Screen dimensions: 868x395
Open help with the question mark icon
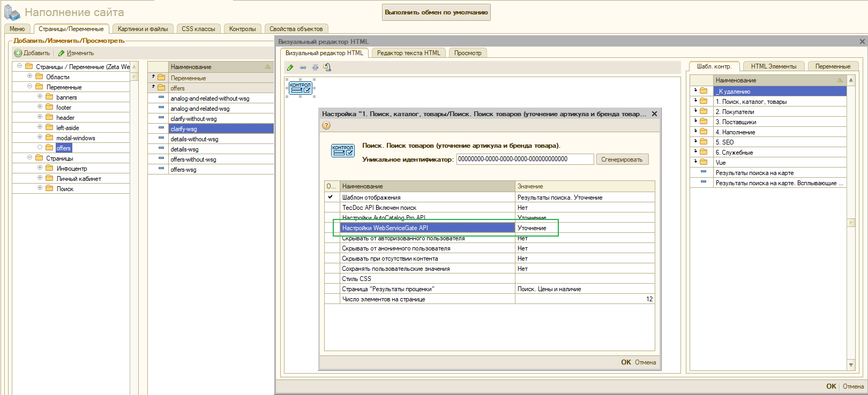point(326,125)
